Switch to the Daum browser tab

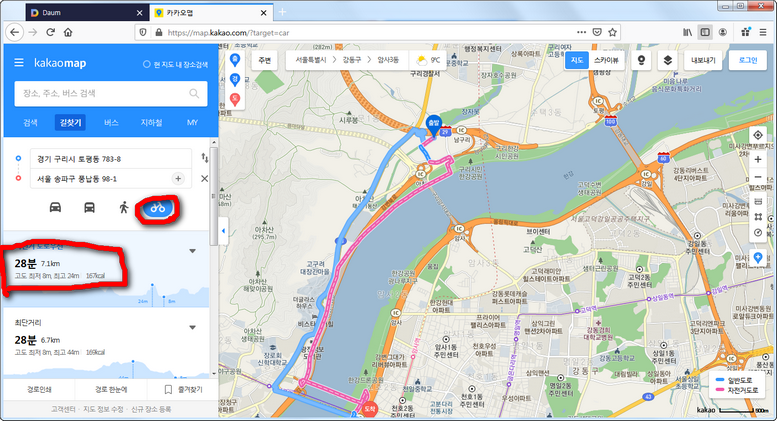pos(86,13)
